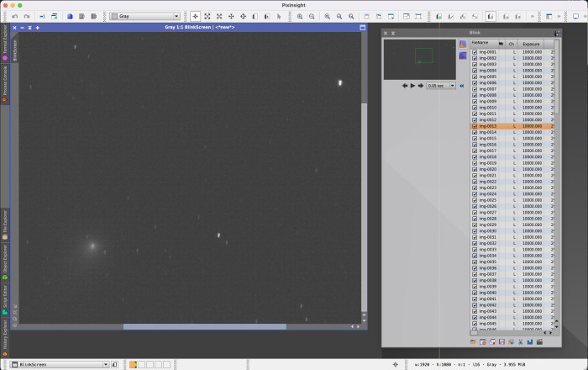This screenshot has height=370, width=588.
Task: Click the BlinkScreen vertical view tab
Action: [x=15, y=50]
